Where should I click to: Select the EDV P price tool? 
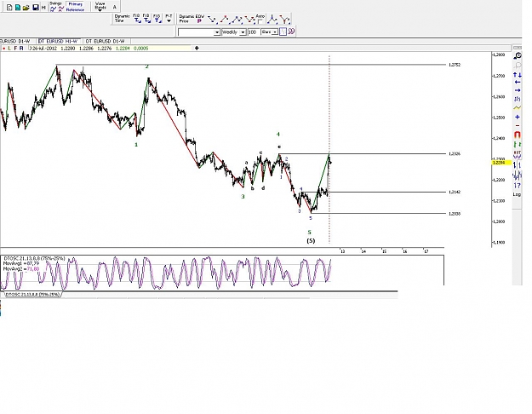[199, 19]
